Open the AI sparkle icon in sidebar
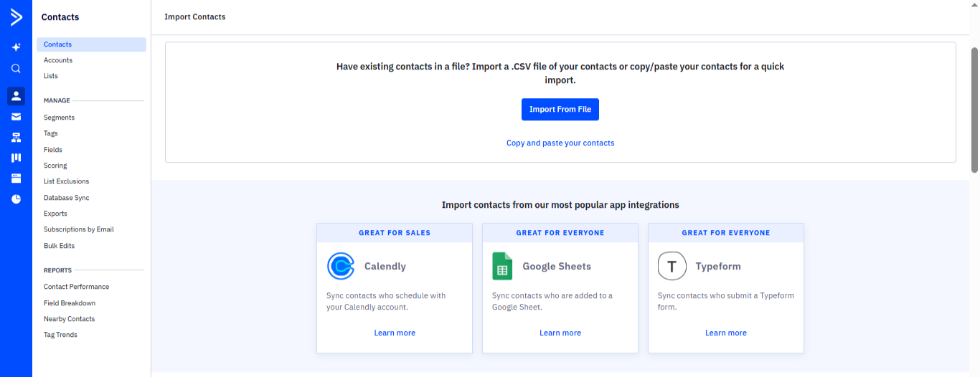This screenshot has height=377, width=980. [x=16, y=47]
